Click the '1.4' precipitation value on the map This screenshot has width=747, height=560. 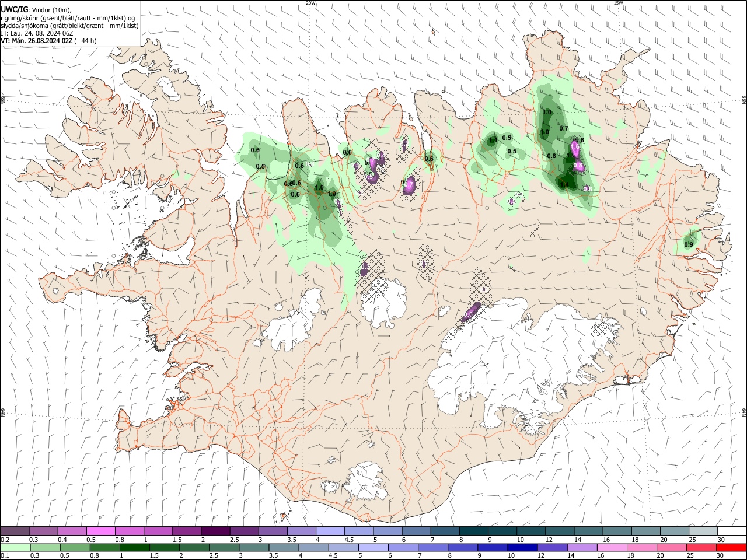click(x=564, y=184)
